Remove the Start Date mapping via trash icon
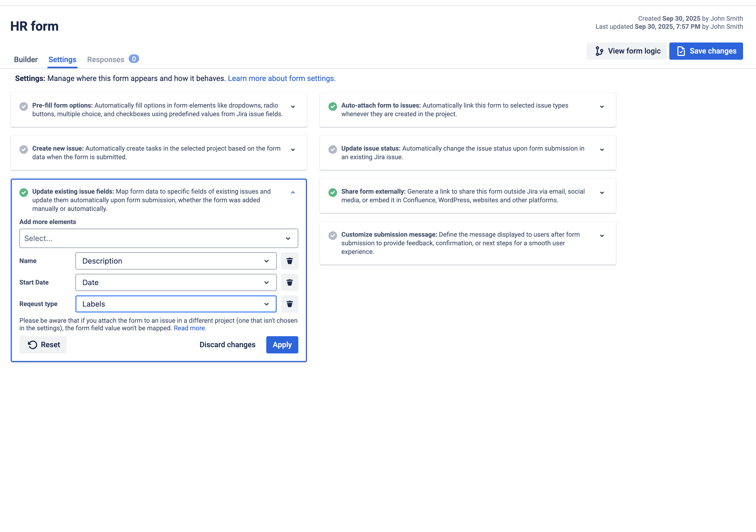Screen dimensions: 756x532 289,282
